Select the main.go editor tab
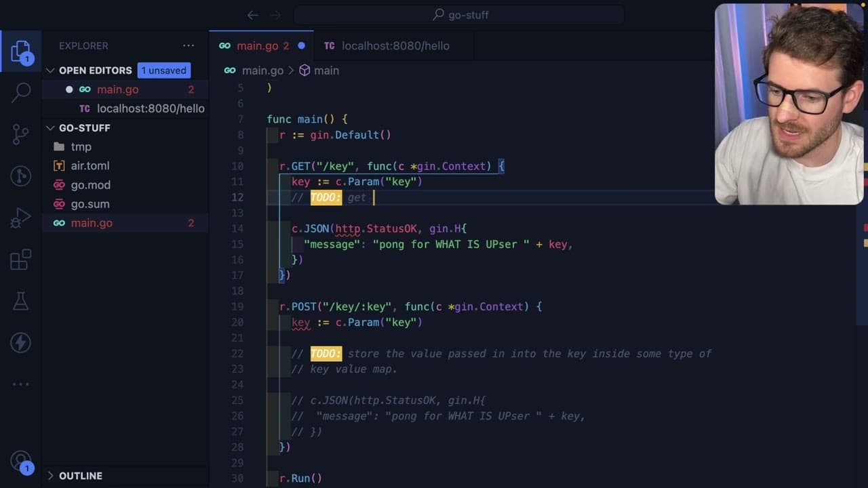Screen dimensions: 868x488 [261, 45]
